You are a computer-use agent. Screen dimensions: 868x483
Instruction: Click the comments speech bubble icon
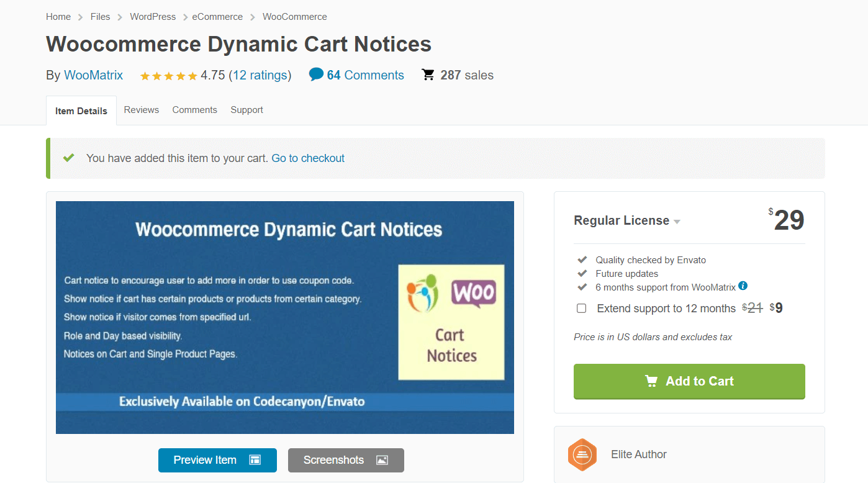click(x=316, y=74)
